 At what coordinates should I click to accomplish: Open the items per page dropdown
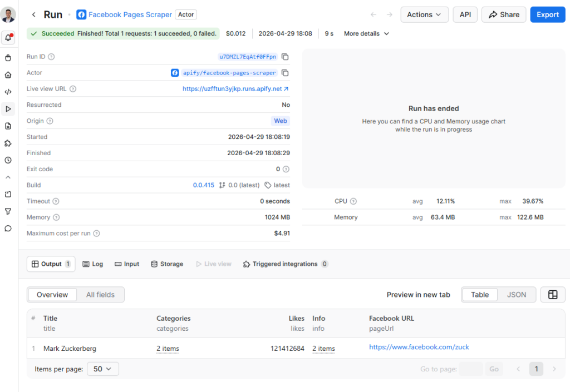tap(103, 369)
